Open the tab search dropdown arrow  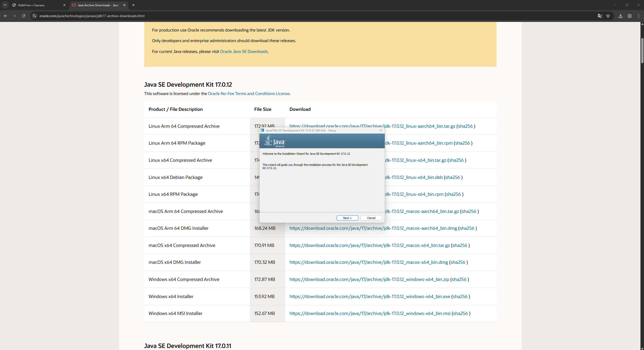(x=5, y=5)
